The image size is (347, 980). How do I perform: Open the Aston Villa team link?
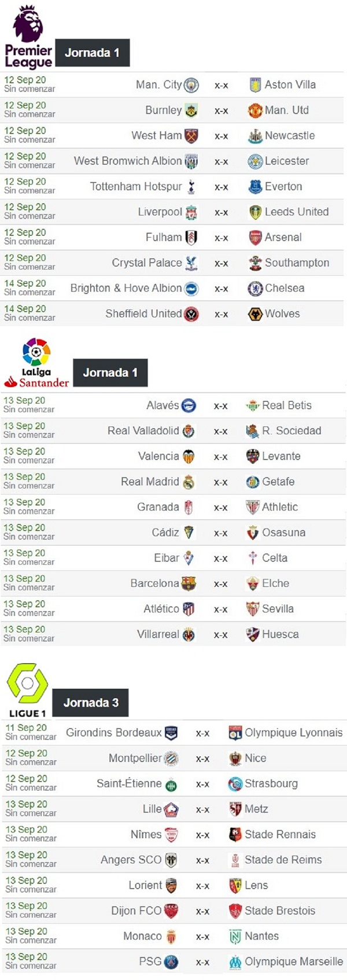pyautogui.click(x=290, y=85)
